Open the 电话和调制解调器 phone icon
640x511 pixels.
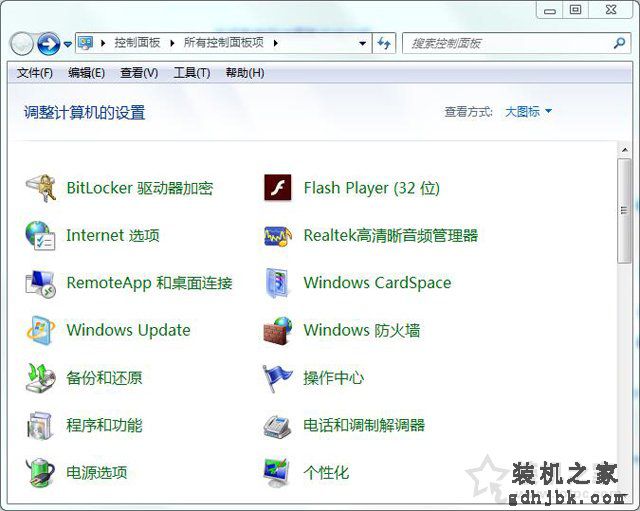(x=278, y=427)
